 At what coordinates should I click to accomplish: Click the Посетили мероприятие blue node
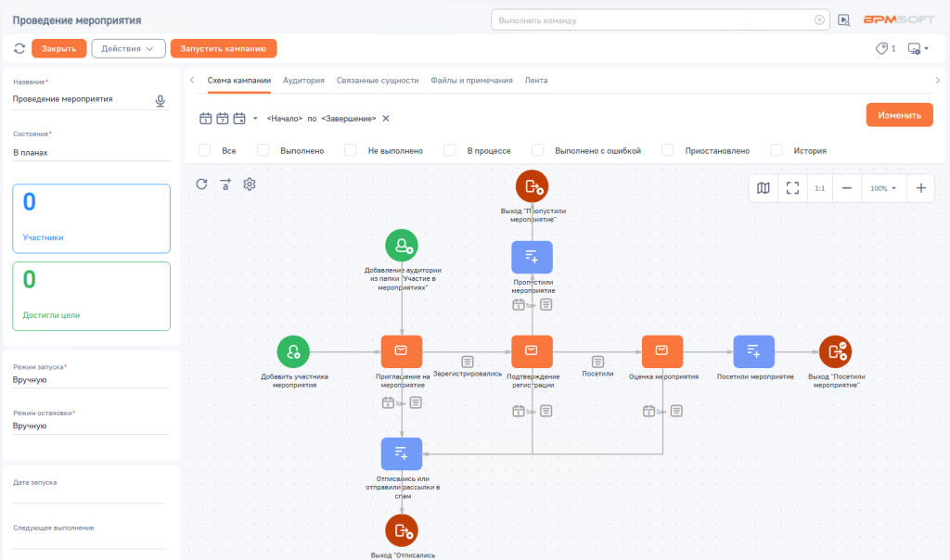753,351
